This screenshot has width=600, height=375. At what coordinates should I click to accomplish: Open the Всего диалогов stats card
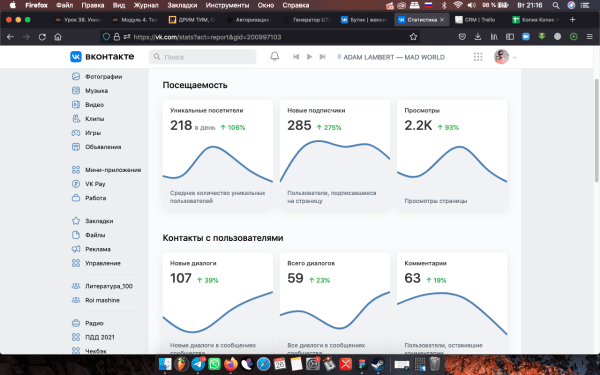coord(335,303)
